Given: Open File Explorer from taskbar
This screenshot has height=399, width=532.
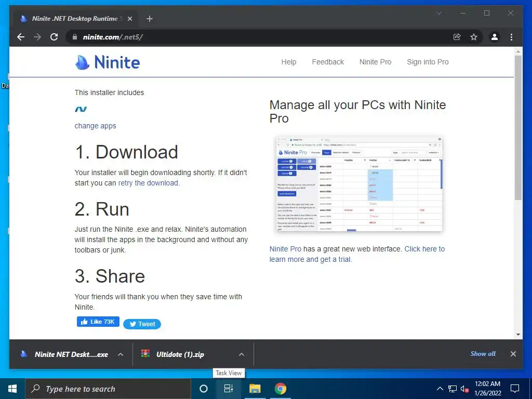Looking at the screenshot, I should click(255, 389).
